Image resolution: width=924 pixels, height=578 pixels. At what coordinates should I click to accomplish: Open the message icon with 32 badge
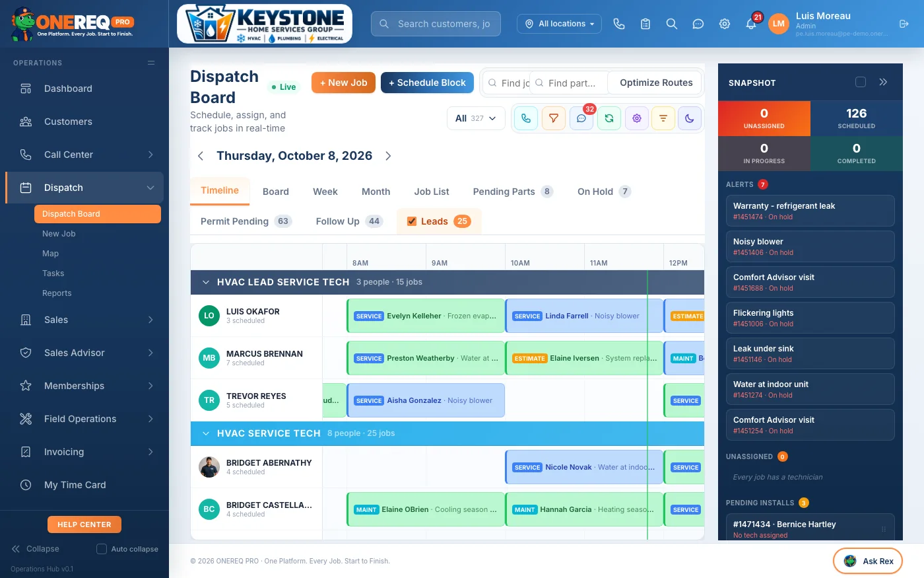[581, 118]
